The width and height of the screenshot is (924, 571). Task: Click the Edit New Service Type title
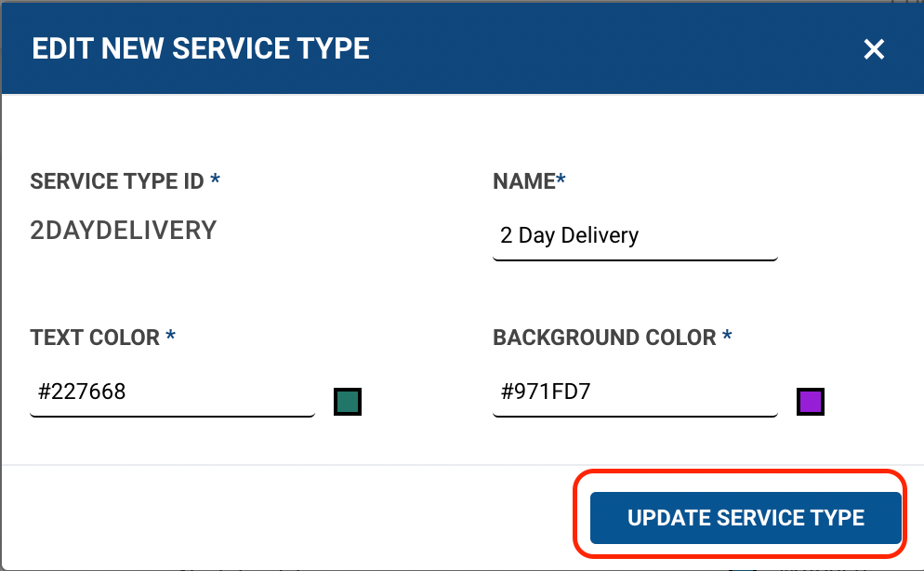201,49
